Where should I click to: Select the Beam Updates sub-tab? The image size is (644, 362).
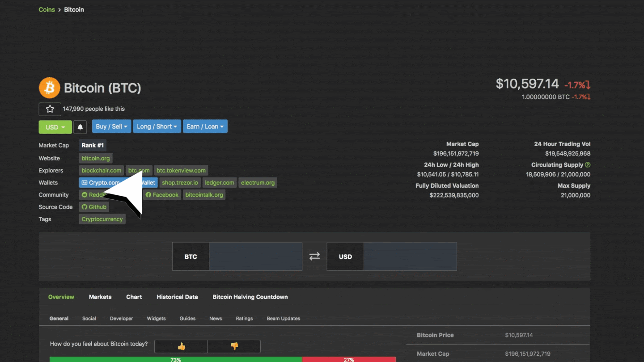pos(284,319)
